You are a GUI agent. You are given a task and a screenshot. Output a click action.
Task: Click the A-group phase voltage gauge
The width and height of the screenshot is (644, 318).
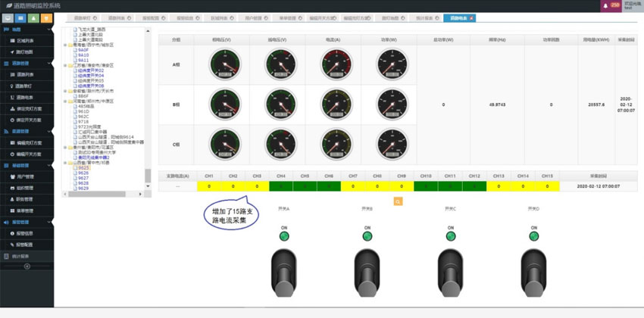click(x=224, y=64)
